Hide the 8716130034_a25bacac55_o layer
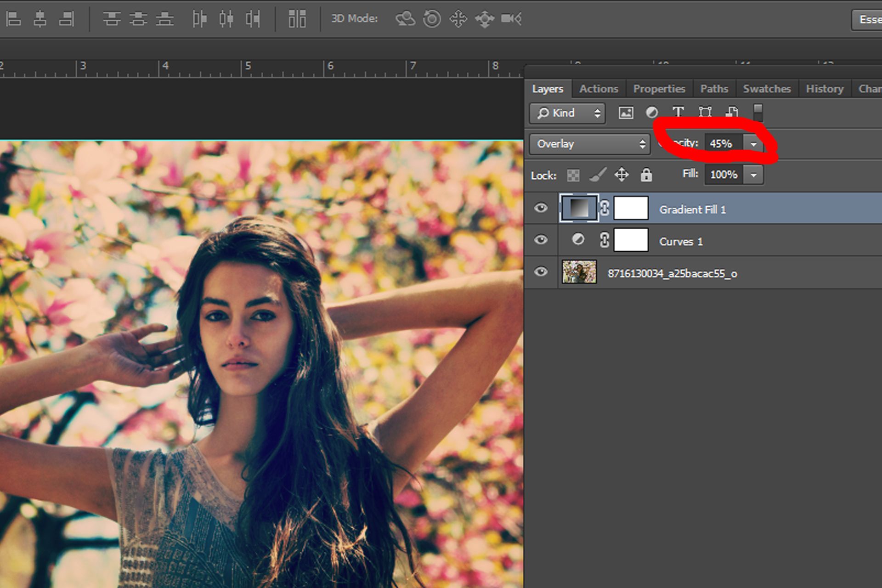This screenshot has width=882, height=588. click(x=541, y=272)
